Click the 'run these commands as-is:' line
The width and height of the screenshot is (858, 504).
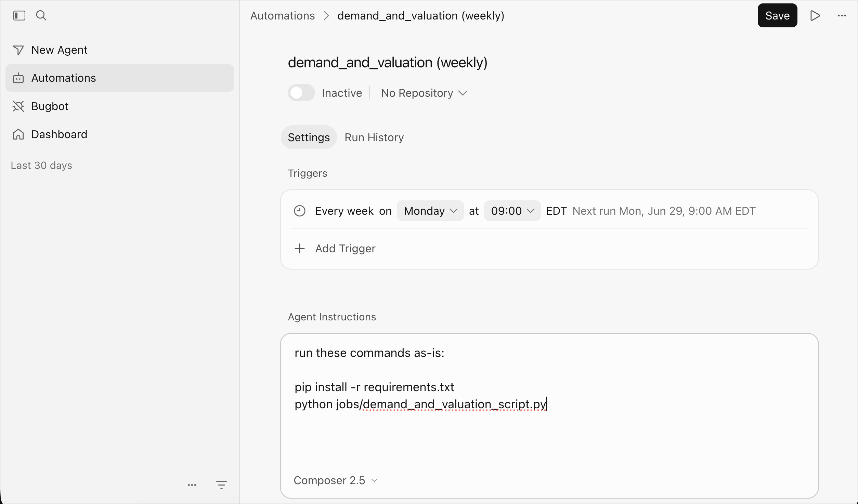click(369, 353)
